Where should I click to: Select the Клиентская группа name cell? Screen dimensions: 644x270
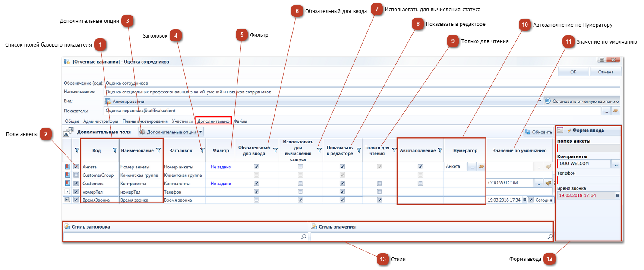141,175
